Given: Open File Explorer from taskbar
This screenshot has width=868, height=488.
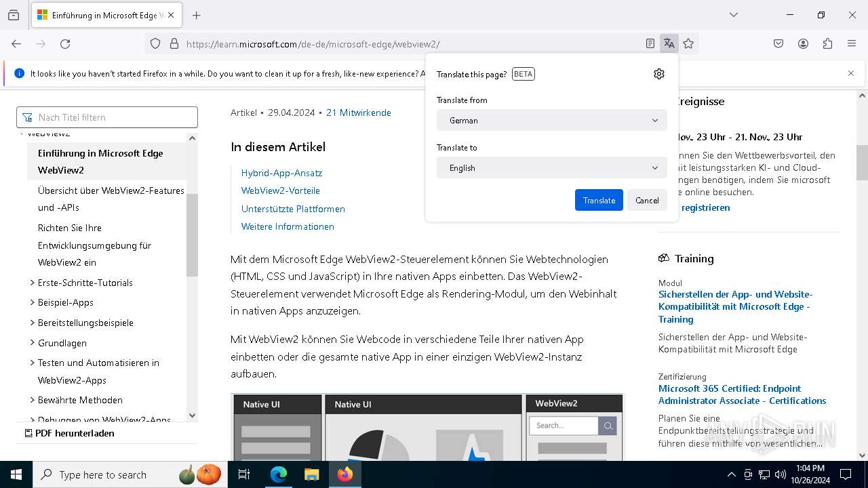Looking at the screenshot, I should [x=311, y=474].
